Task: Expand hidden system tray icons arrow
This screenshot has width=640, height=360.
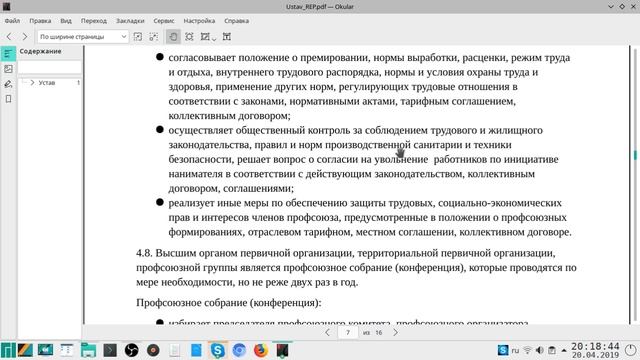Action: tap(564, 350)
